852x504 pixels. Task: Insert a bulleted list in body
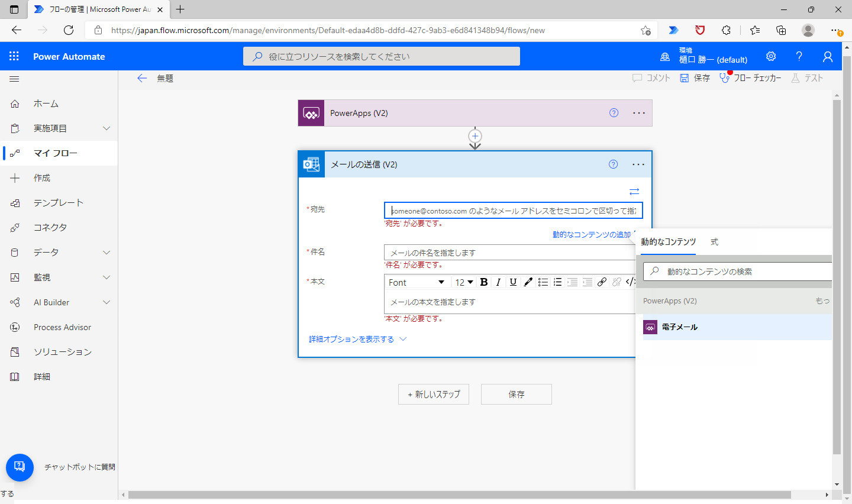pyautogui.click(x=543, y=282)
